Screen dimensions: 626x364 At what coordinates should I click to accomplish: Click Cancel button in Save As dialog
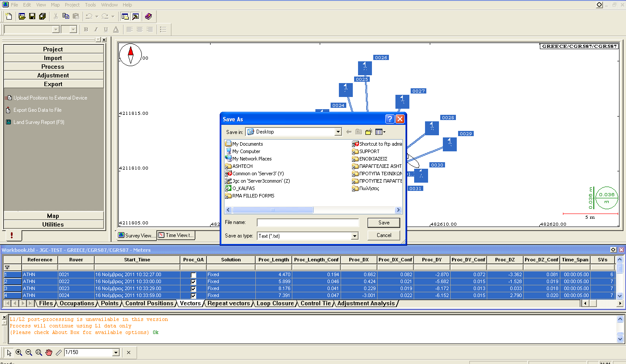[384, 235]
